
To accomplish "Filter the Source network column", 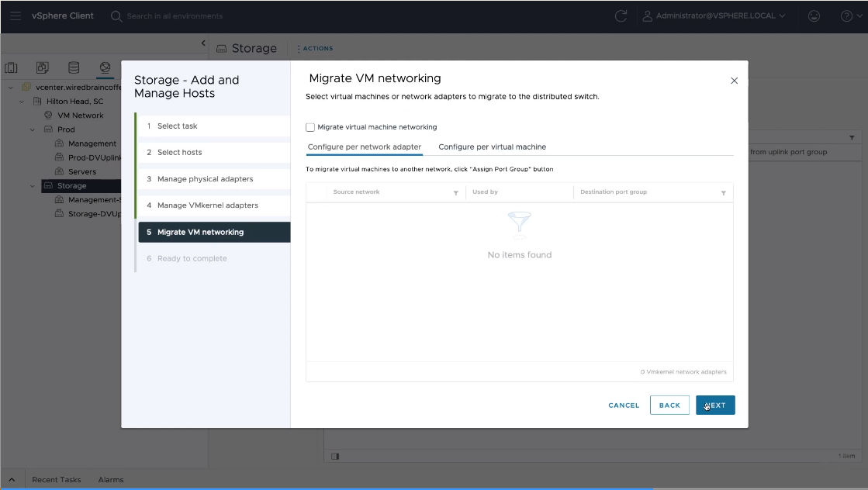I will 455,192.
